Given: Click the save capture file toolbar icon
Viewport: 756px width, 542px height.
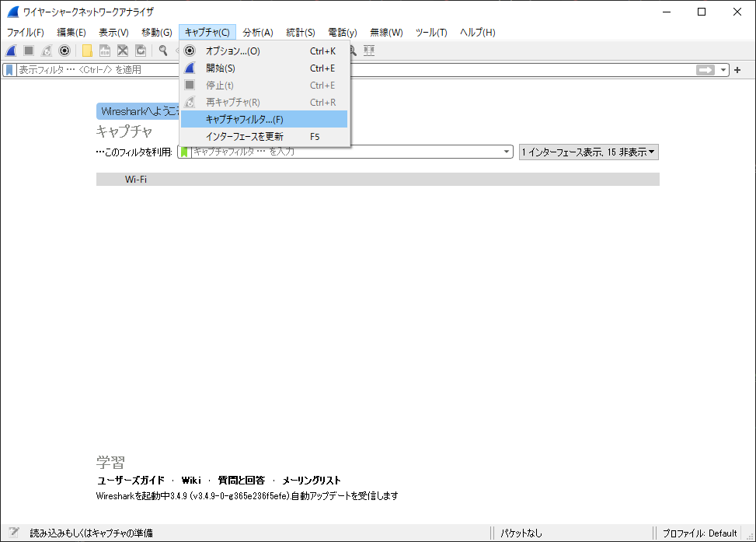Looking at the screenshot, I should (x=105, y=51).
